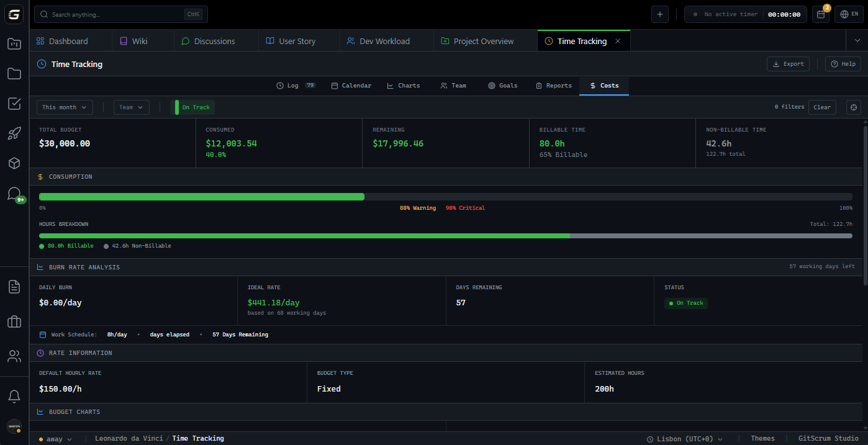Screen dimensions: 868x445
Task: Clear all active filters
Action: [822, 107]
